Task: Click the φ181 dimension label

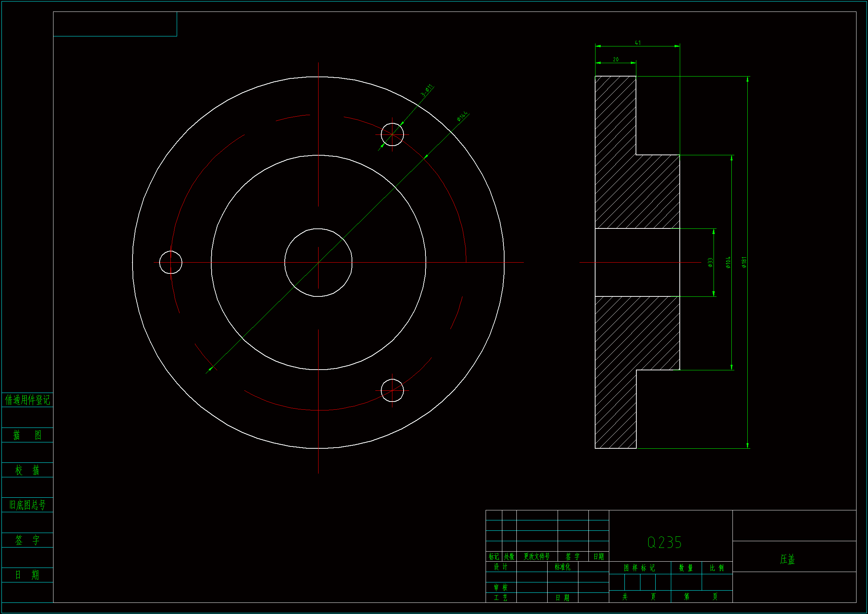Action: tap(744, 262)
